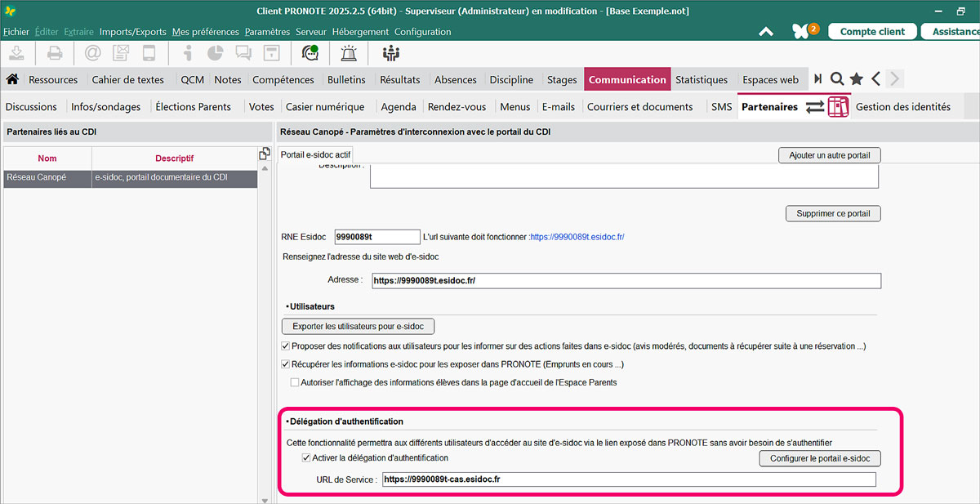
Task: Switch to the Statistiques tab
Action: tap(702, 80)
